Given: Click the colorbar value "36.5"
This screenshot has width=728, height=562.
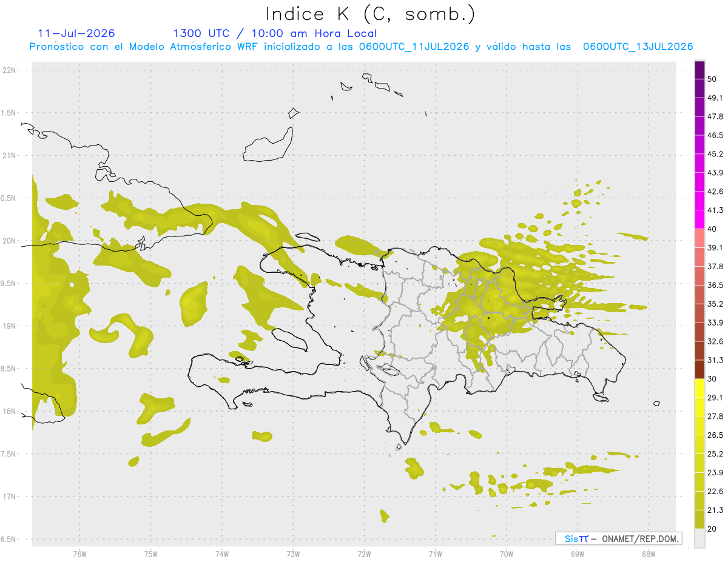Looking at the screenshot, I should pyautogui.click(x=716, y=285).
